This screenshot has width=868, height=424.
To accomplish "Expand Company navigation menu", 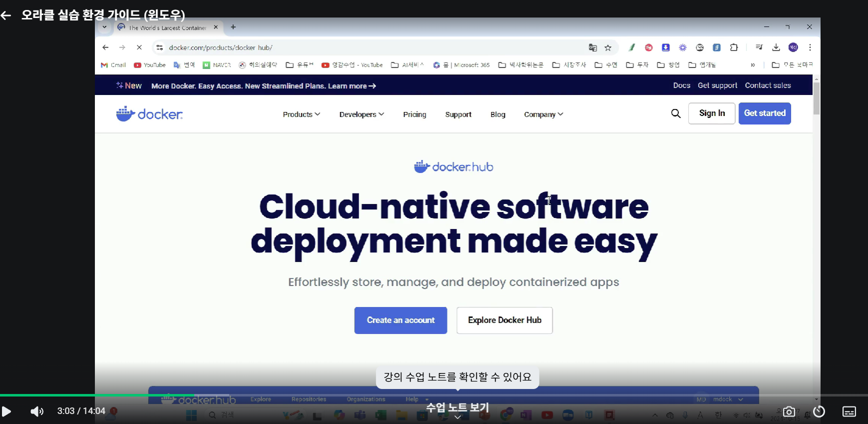I will click(x=543, y=114).
